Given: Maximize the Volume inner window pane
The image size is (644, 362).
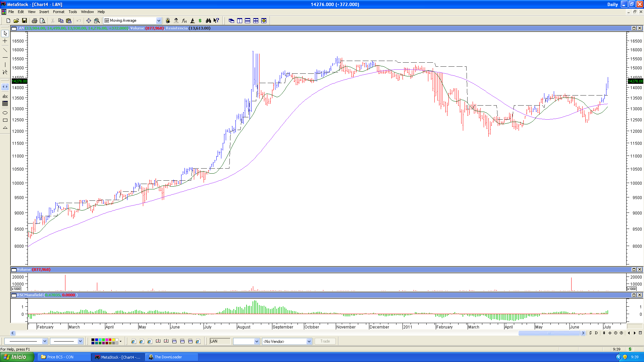Looking at the screenshot, I should tap(634, 269).
